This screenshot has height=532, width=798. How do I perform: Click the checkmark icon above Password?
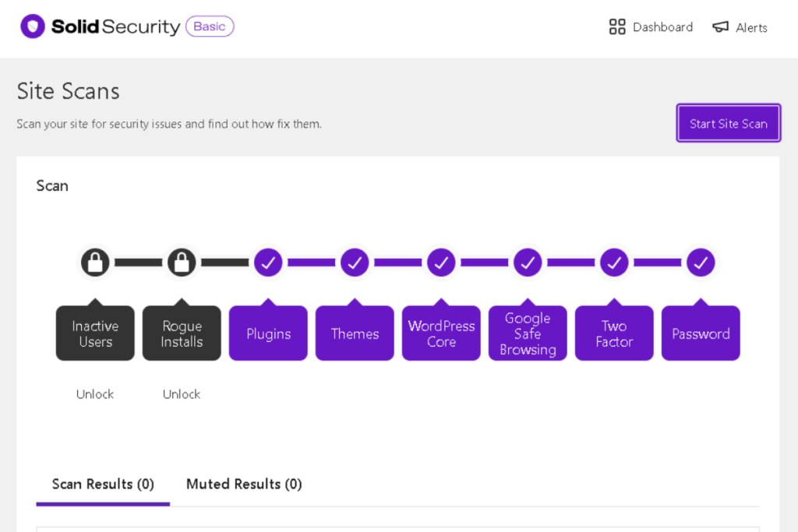pos(700,262)
